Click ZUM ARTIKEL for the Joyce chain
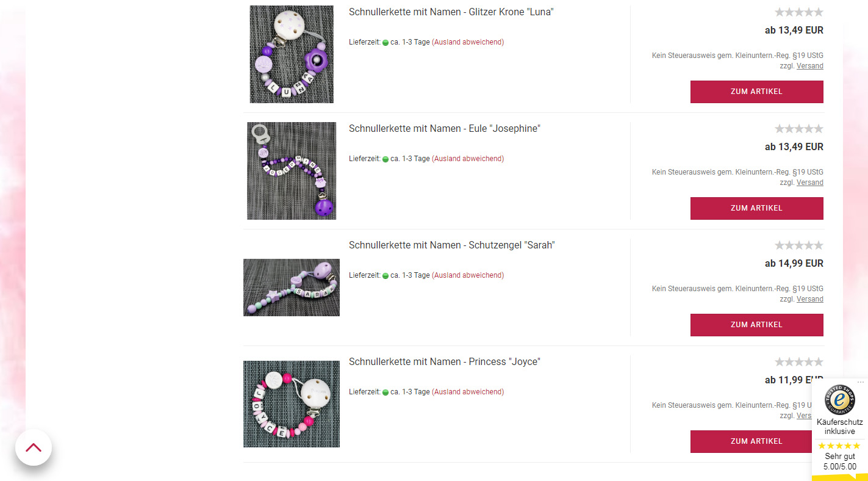Image resolution: width=868 pixels, height=481 pixels. [x=756, y=441]
